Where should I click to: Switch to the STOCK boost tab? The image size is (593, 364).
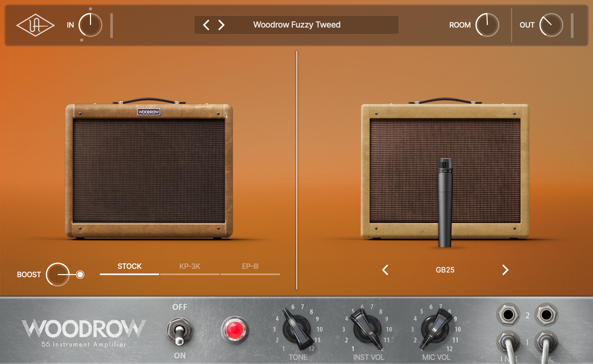[x=128, y=266]
